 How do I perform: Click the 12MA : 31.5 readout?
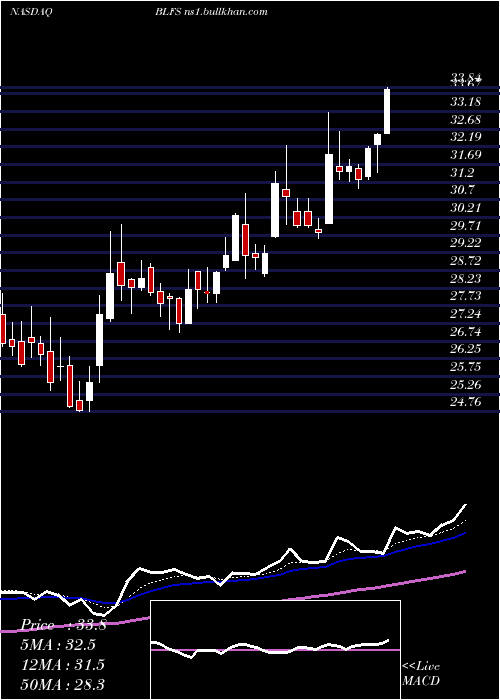(62, 665)
